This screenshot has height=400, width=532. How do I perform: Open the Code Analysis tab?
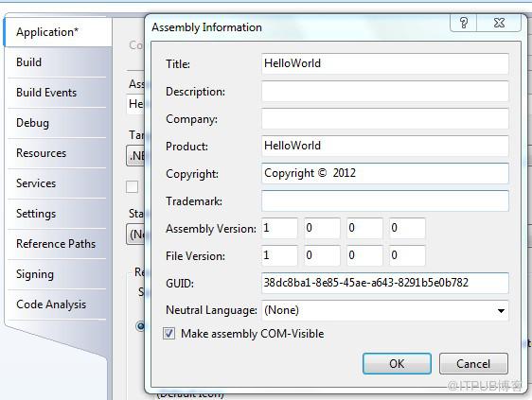(x=58, y=304)
